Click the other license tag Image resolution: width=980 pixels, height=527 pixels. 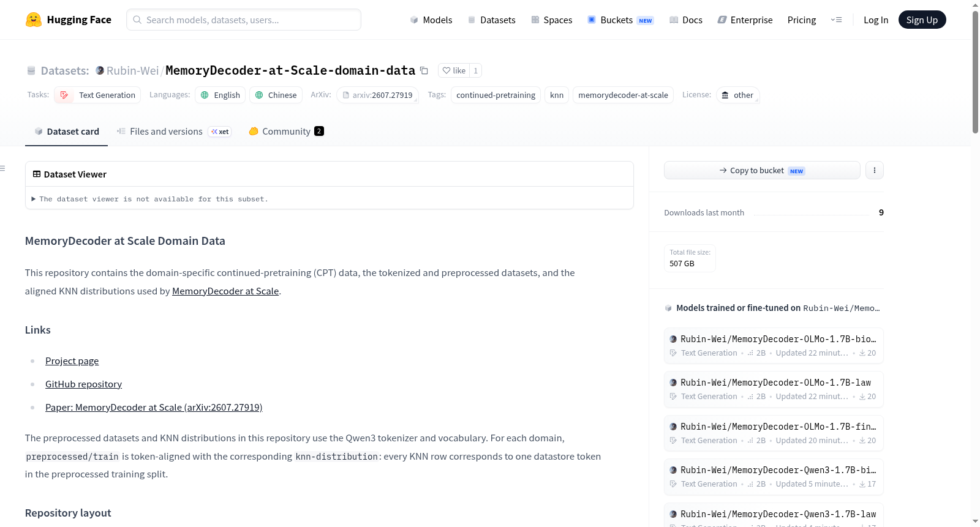(x=737, y=95)
